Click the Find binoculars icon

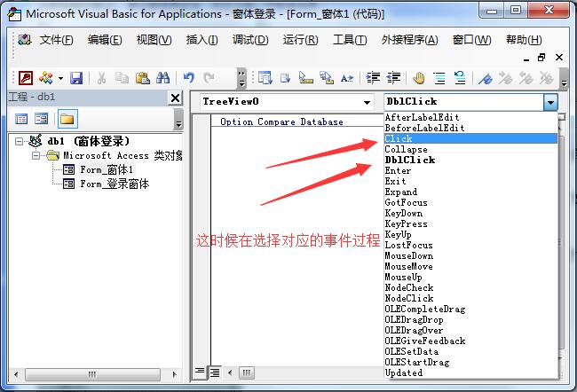pos(162,78)
